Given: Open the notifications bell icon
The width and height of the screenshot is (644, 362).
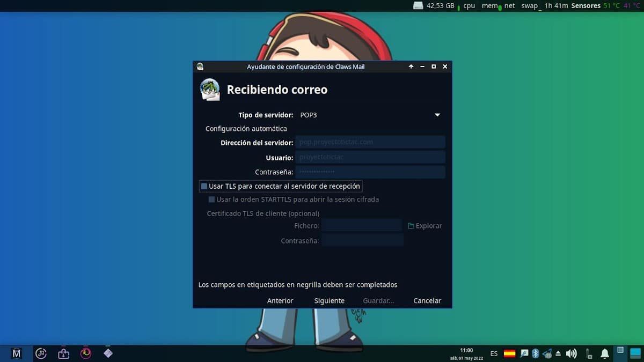Looking at the screenshot, I should tap(605, 353).
